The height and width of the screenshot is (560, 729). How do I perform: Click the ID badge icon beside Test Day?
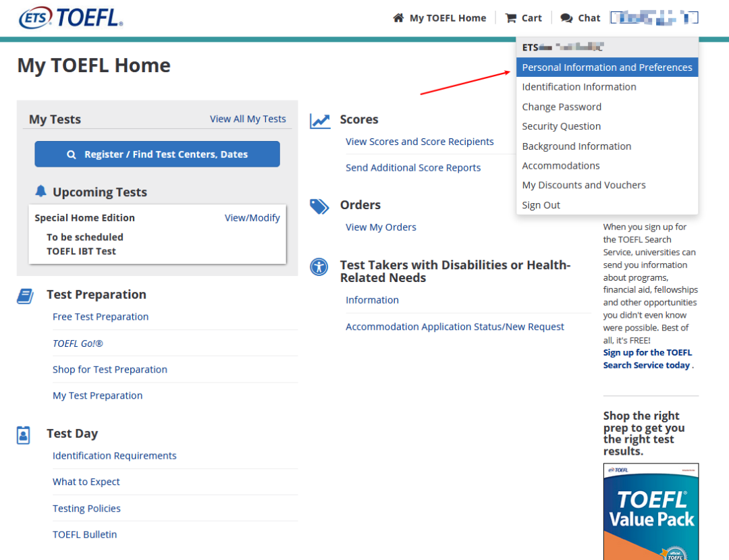23,435
